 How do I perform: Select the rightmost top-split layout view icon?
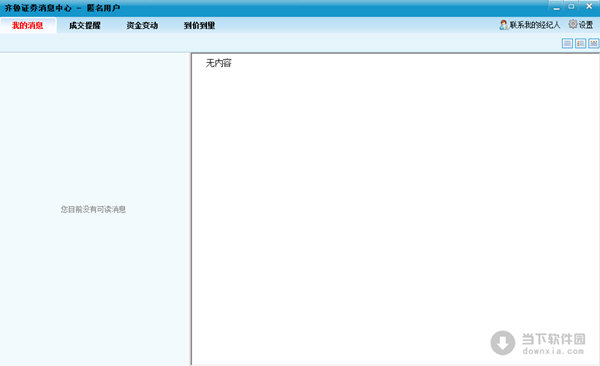pyautogui.click(x=593, y=43)
